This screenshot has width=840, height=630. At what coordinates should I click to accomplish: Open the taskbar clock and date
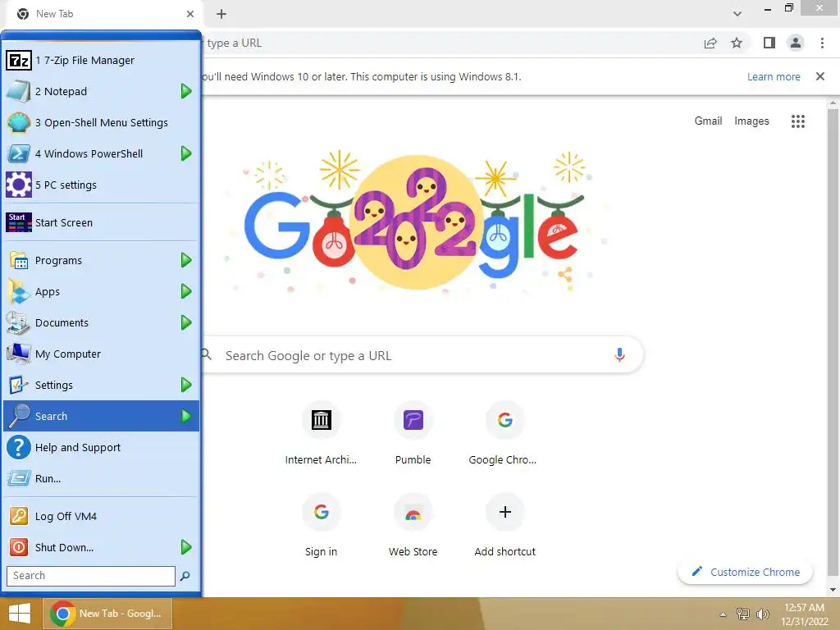(x=804, y=614)
